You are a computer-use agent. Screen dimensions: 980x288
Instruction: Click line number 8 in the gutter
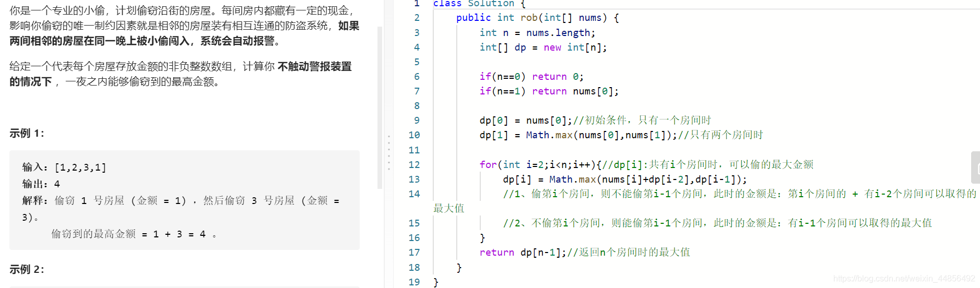(417, 106)
